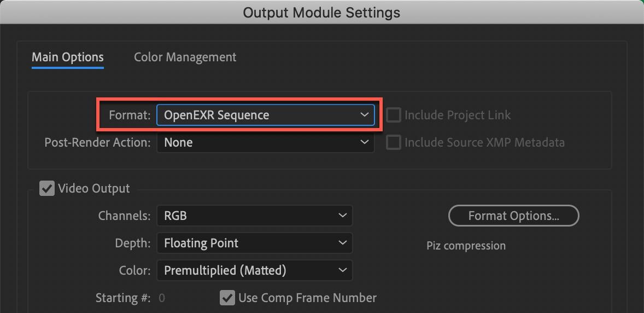Select the Main Options tab
644x313 pixels.
pos(68,57)
